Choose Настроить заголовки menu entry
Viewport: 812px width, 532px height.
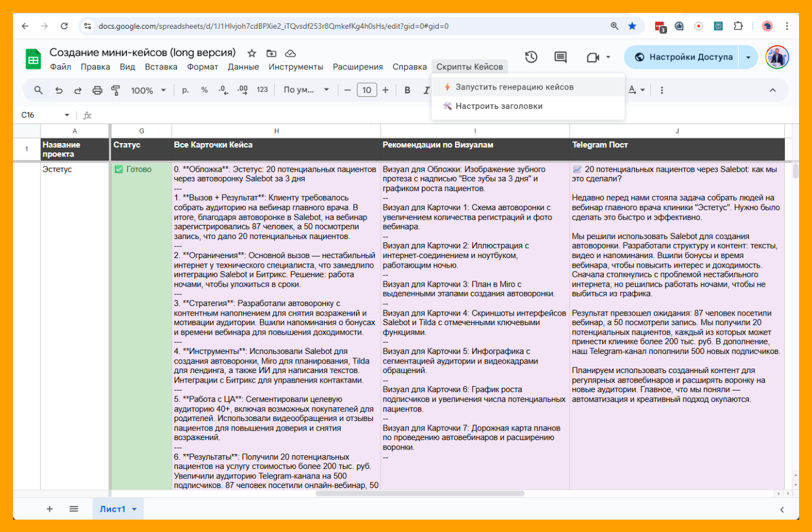point(498,106)
